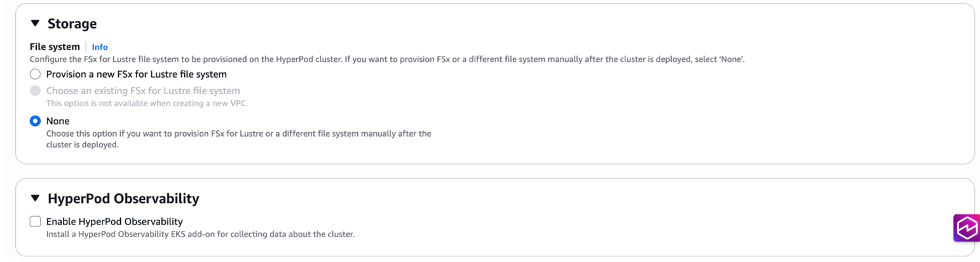
Task: Open the File system Info link
Action: [100, 47]
